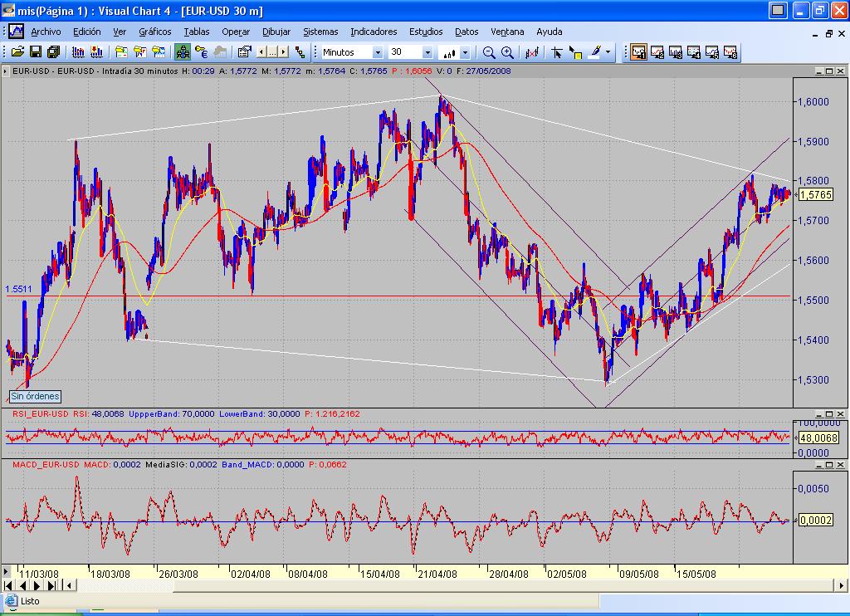Toggle the highlighted network connection button

183,52
